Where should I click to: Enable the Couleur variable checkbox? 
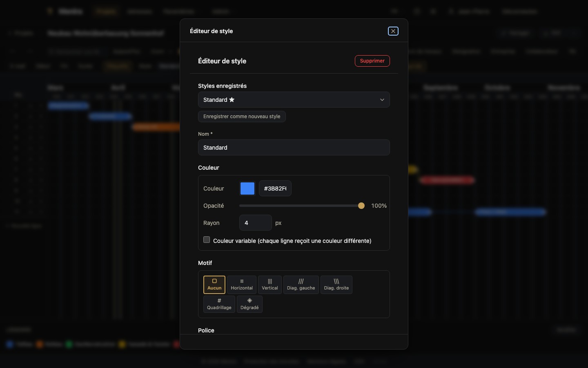[x=207, y=240]
